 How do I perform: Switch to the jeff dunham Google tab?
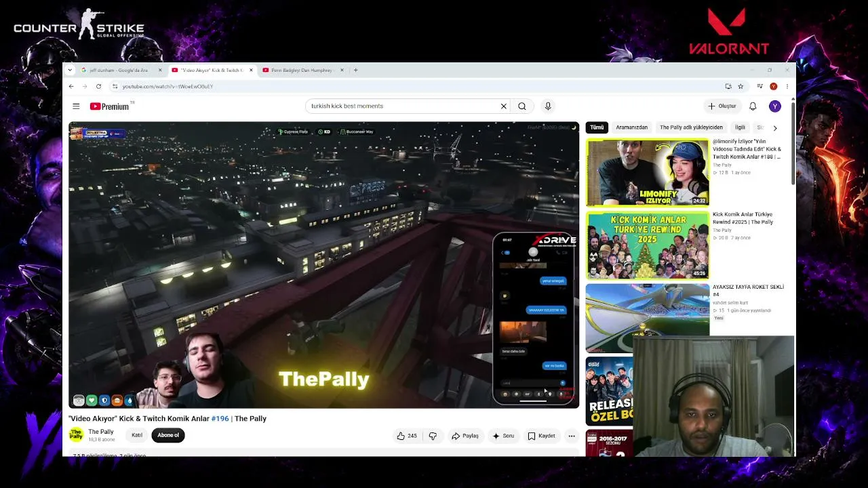[121, 70]
